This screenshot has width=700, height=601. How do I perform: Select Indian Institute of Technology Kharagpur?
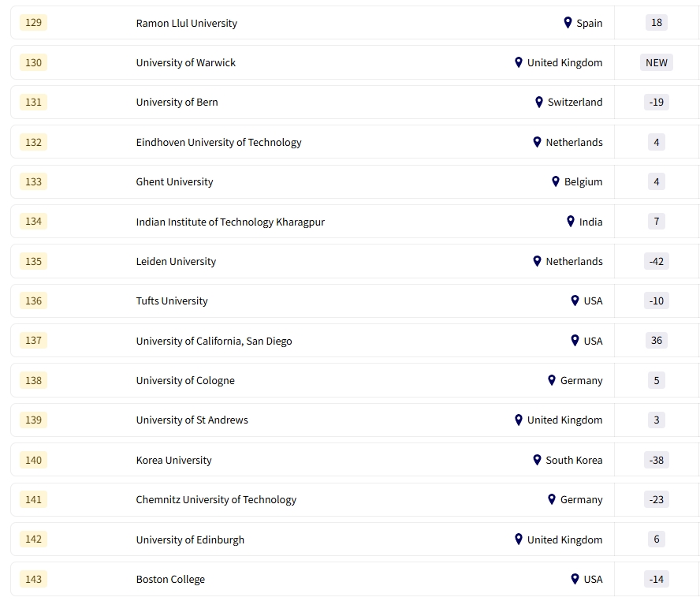coord(230,222)
